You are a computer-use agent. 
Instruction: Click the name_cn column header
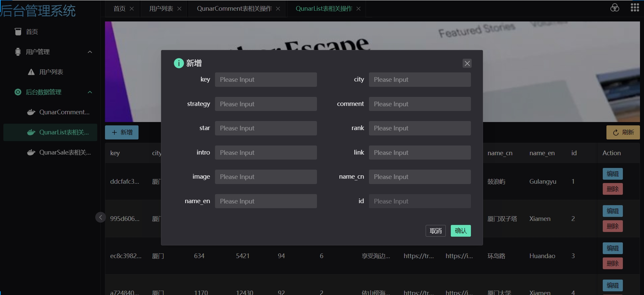(x=500, y=153)
